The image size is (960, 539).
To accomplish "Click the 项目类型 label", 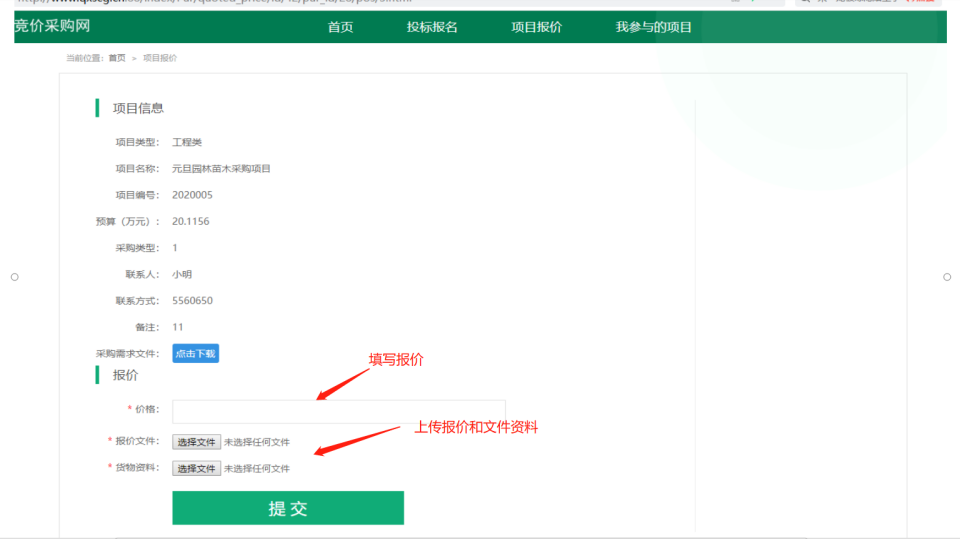I will (x=137, y=142).
